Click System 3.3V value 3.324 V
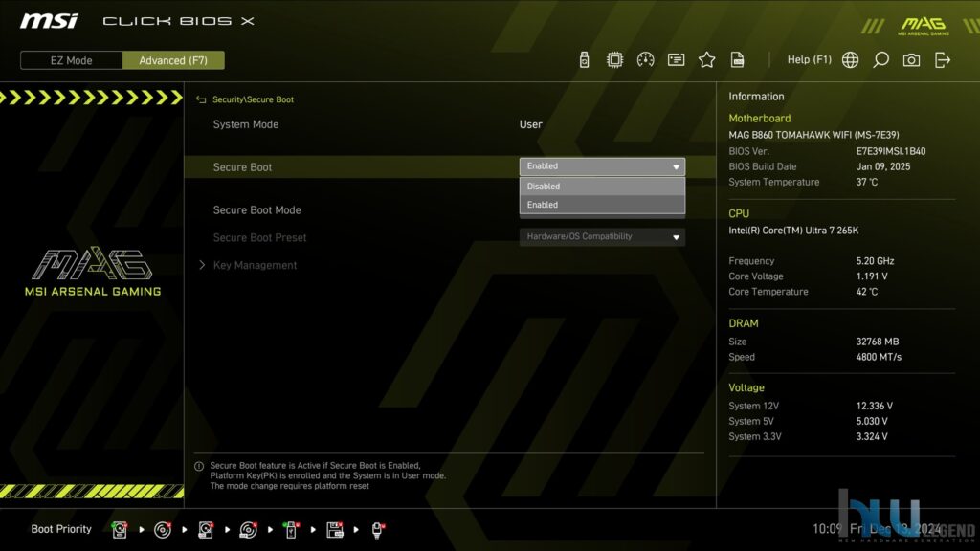The height and width of the screenshot is (551, 980). click(872, 436)
